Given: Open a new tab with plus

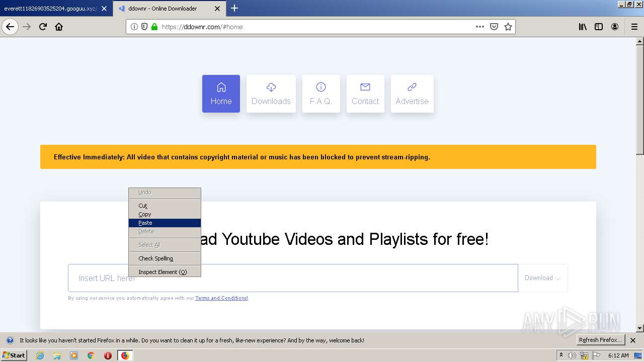Looking at the screenshot, I should [234, 8].
